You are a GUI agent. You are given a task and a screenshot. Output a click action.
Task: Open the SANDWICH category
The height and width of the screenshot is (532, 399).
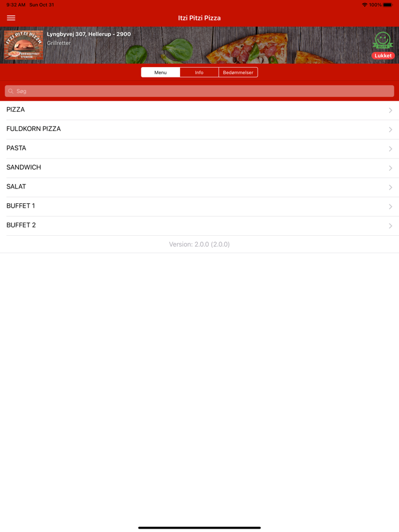199,168
